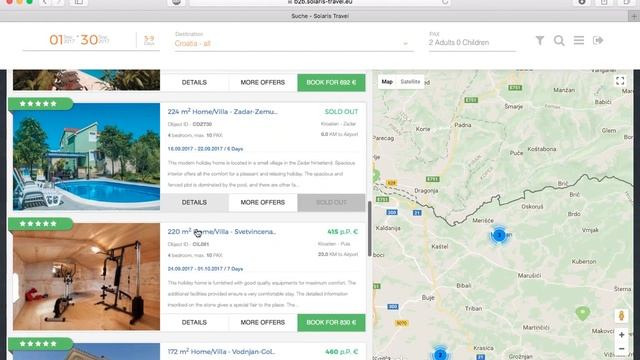Click the 460 p.P. € price
Image resolution: width=640 pixels, height=360 pixels.
pyautogui.click(x=342, y=351)
